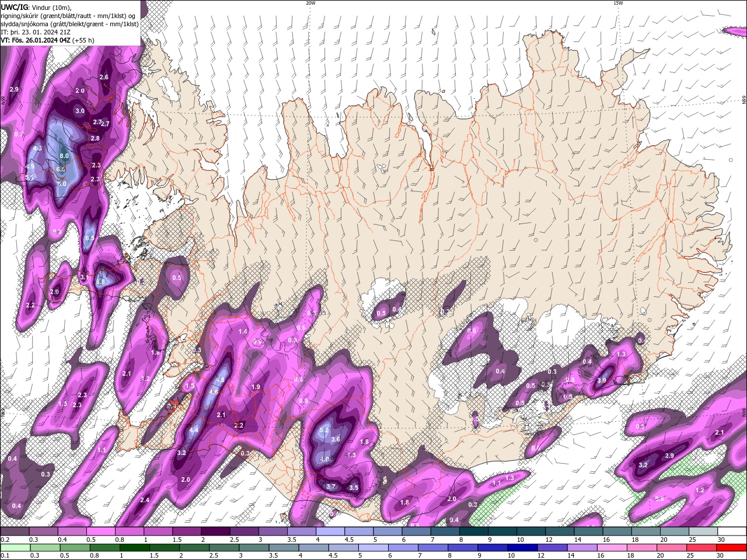
Task: Click the 6.5 precipitation value on the map
Action: pyautogui.click(x=89, y=238)
